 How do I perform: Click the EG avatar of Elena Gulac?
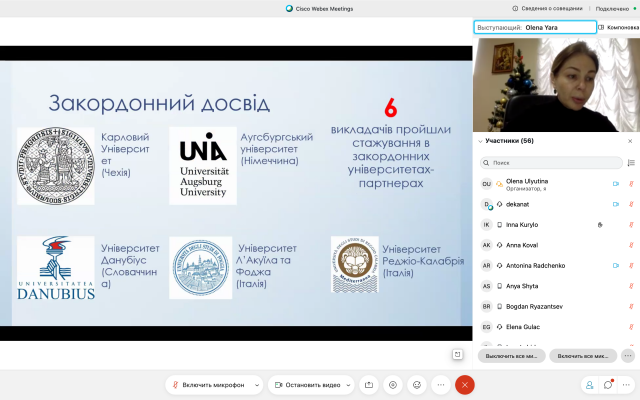click(487, 327)
